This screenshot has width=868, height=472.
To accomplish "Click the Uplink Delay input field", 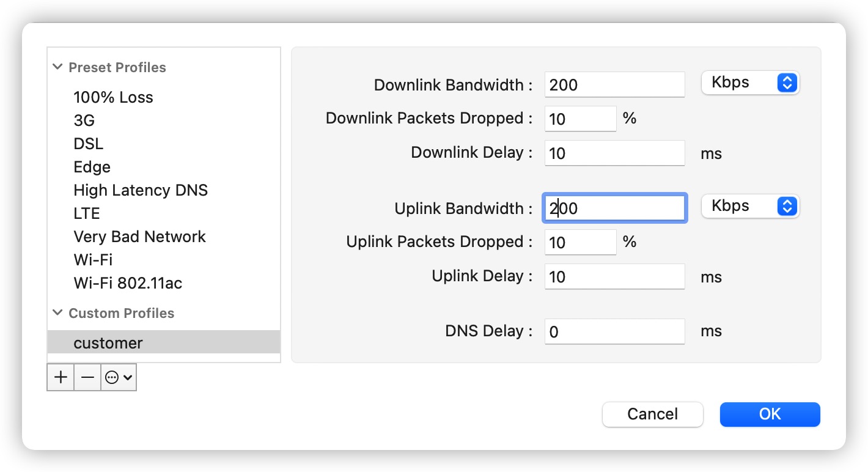I will pos(614,276).
